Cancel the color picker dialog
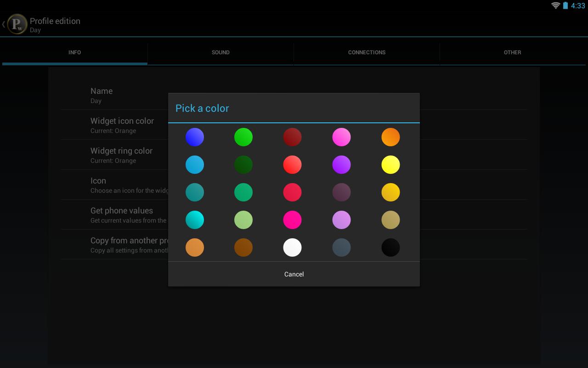The width and height of the screenshot is (588, 368). (294, 274)
